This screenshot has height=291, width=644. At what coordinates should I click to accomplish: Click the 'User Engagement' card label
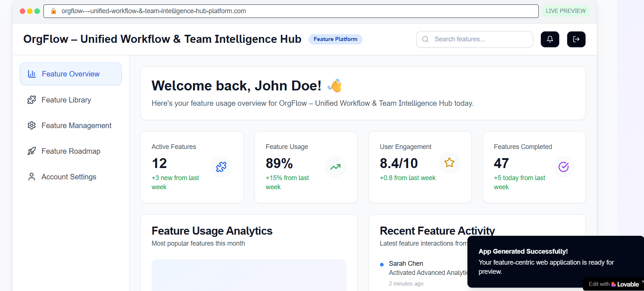tap(406, 147)
